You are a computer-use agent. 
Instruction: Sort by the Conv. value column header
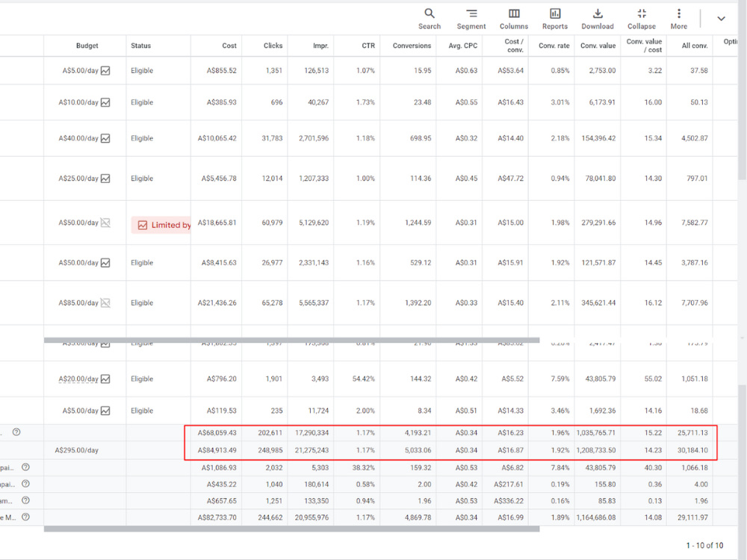tap(598, 46)
